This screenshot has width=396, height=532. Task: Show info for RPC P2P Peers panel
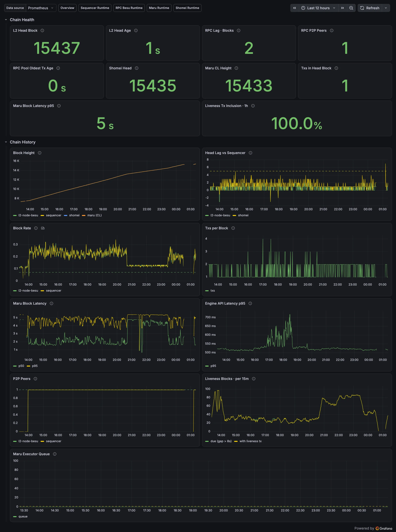pos(331,30)
